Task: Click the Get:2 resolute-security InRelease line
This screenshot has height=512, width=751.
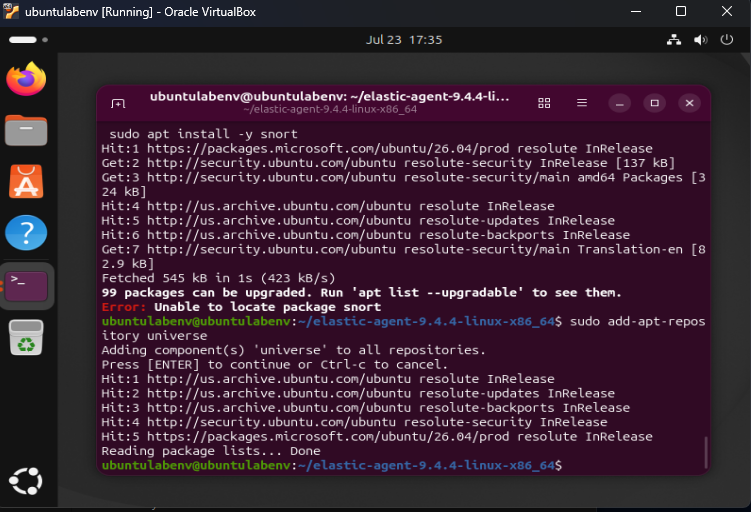Action: pos(388,163)
